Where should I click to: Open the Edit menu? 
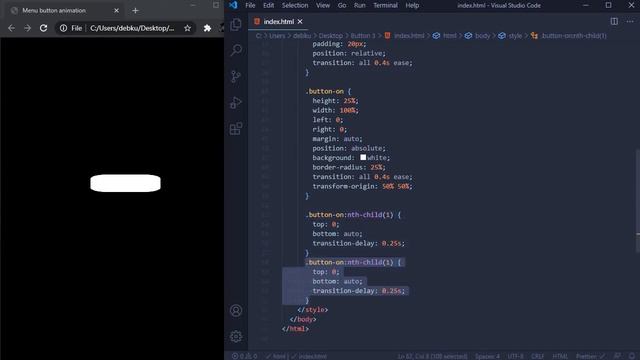click(269, 5)
